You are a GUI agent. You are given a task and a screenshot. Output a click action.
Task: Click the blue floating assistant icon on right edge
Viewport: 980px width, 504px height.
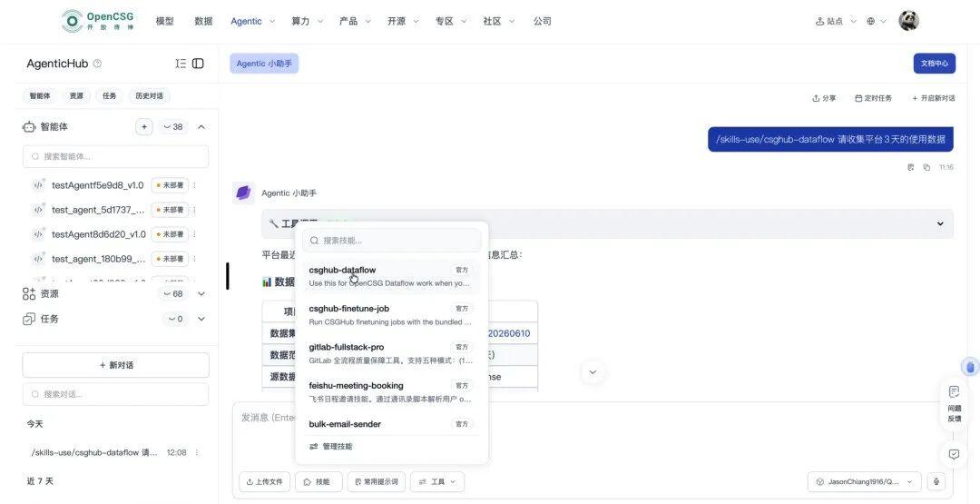[x=970, y=367]
